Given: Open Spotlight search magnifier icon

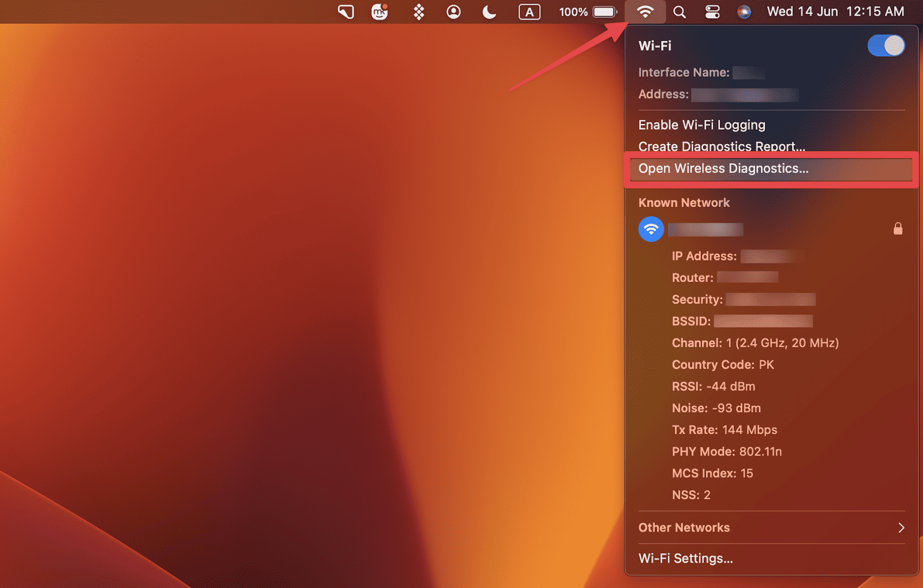Looking at the screenshot, I should [680, 12].
